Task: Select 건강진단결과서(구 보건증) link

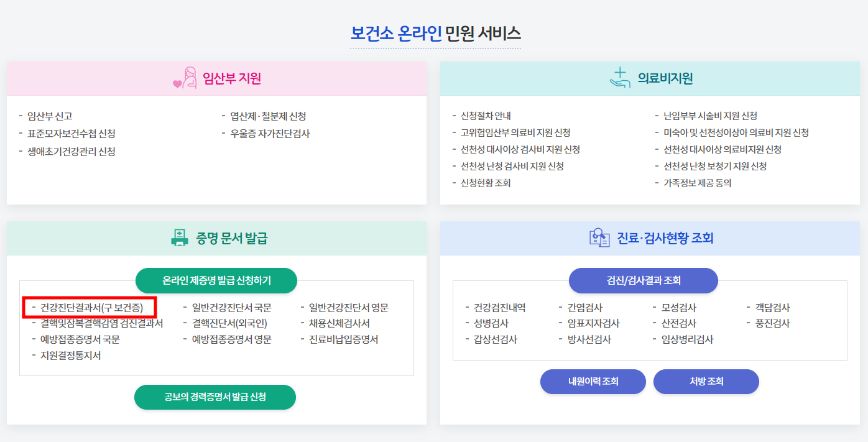Action: [x=90, y=307]
